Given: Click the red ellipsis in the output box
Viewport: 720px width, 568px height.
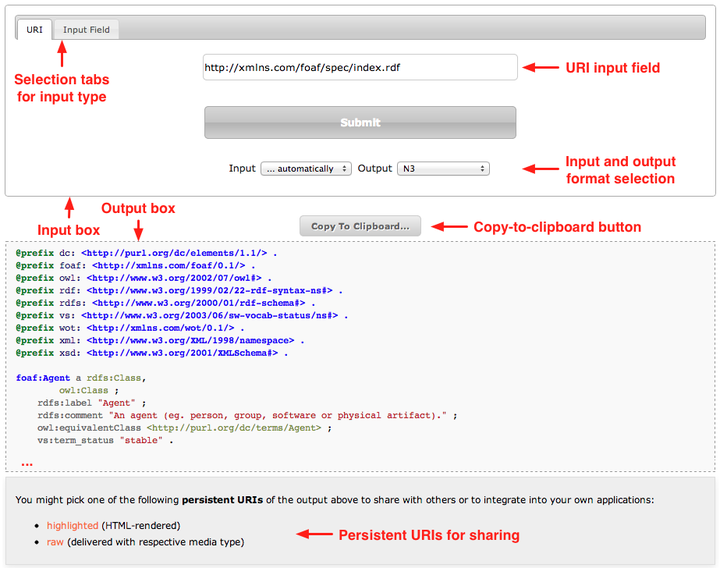Looking at the screenshot, I should (27, 463).
